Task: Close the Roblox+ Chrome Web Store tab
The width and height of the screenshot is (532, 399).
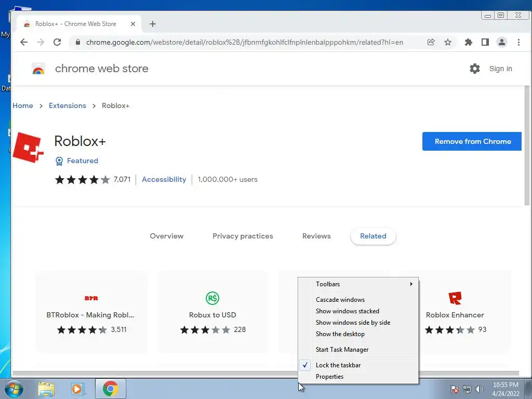Action: (x=133, y=24)
